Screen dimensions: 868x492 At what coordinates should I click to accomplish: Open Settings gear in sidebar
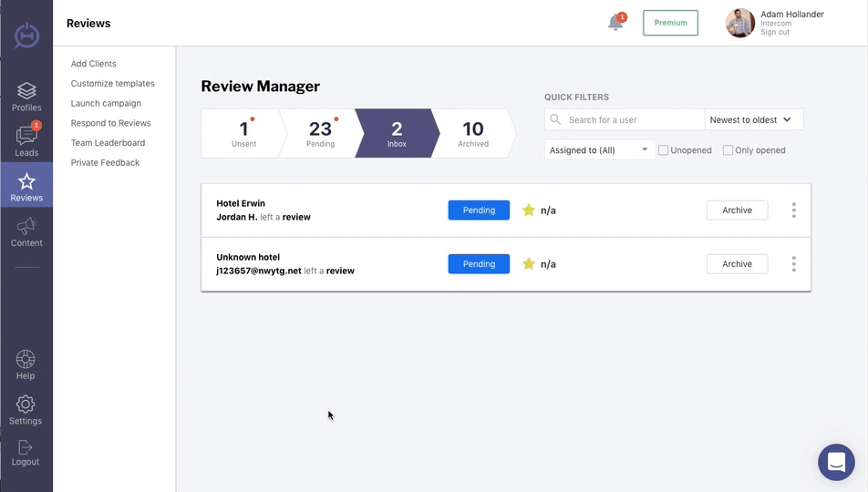click(x=26, y=410)
